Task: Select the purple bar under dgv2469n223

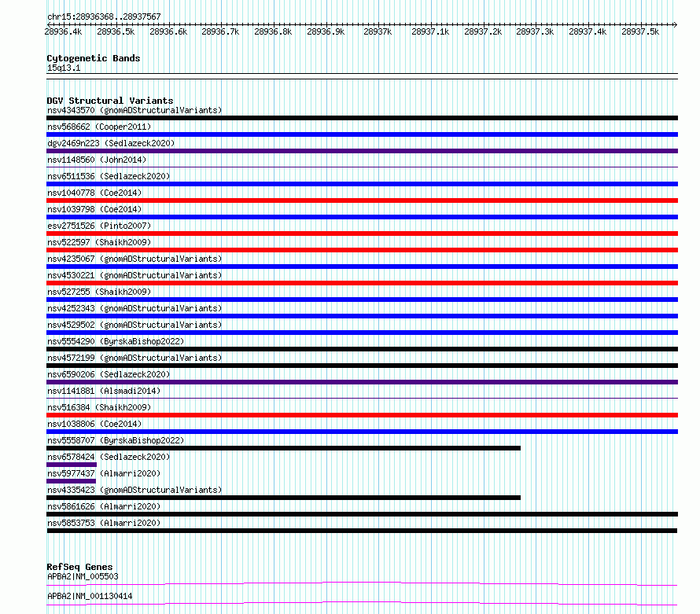Action: 362,151
